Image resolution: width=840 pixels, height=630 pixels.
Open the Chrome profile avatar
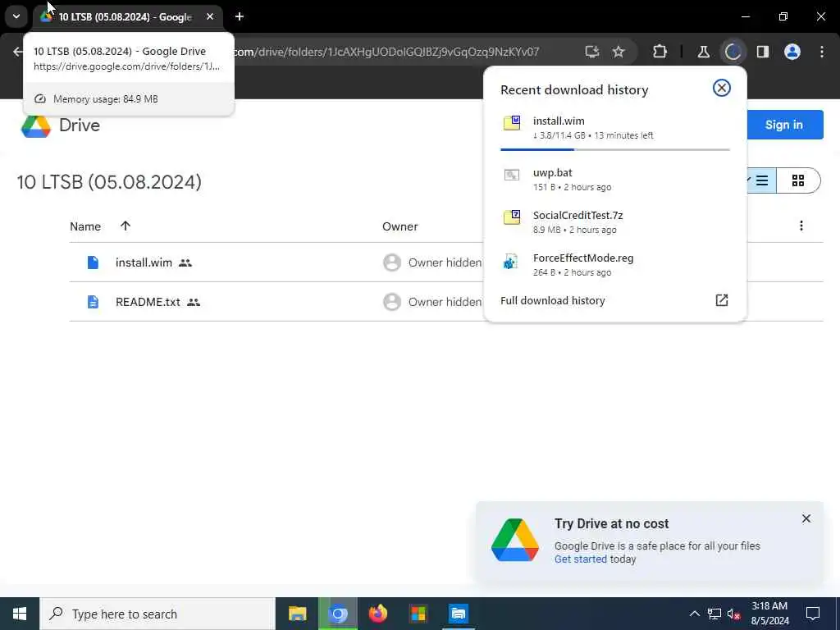(792, 52)
